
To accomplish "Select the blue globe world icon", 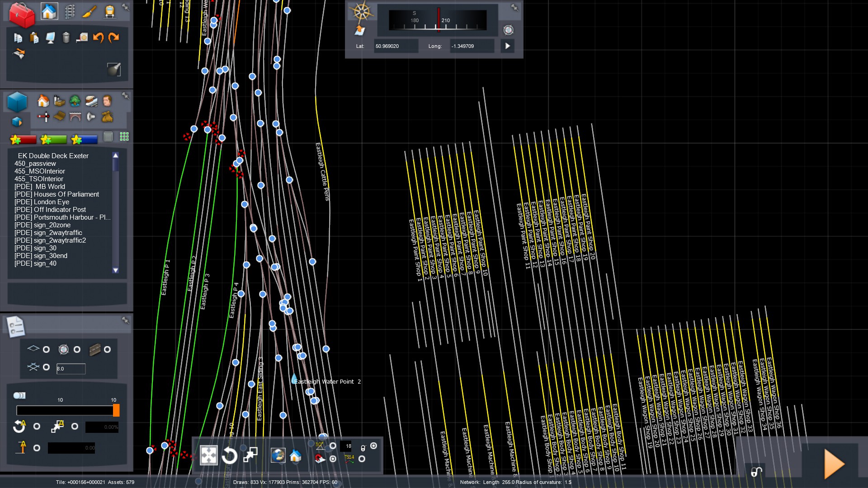I will tap(278, 455).
